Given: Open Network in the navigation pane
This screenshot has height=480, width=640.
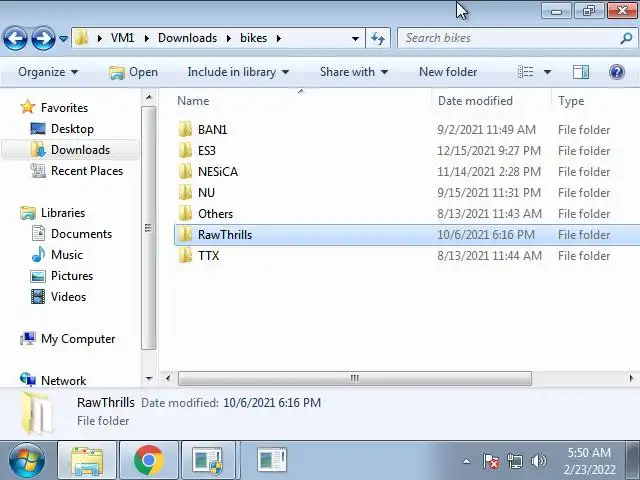Looking at the screenshot, I should pyautogui.click(x=63, y=381).
